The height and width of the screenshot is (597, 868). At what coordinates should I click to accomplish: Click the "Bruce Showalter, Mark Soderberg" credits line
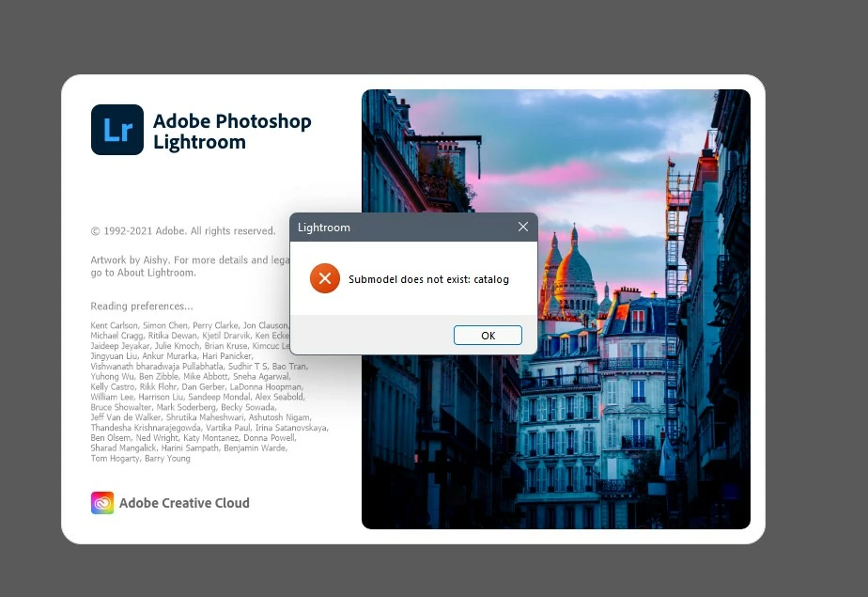click(183, 407)
